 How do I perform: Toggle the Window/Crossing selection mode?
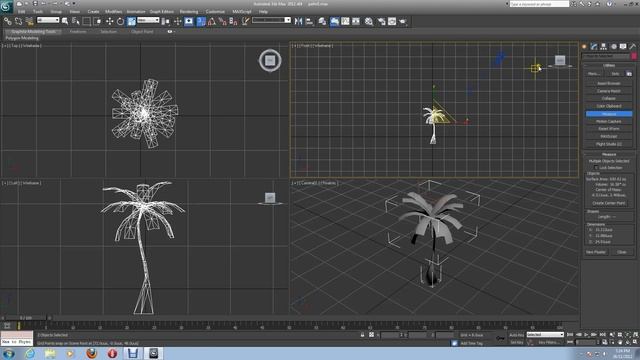97,21
